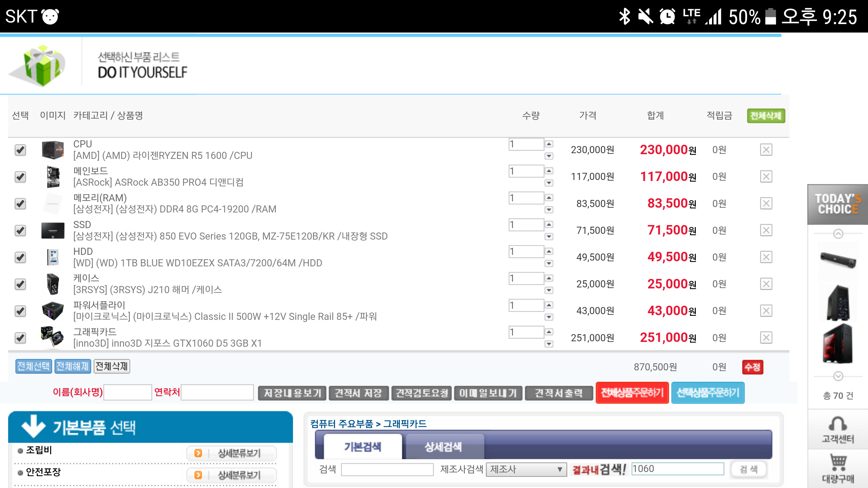Decrease CPU quantity with down arrow

tap(549, 156)
